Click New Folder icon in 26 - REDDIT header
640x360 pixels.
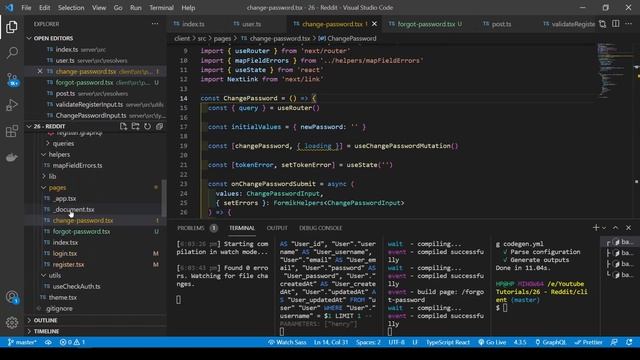135,126
